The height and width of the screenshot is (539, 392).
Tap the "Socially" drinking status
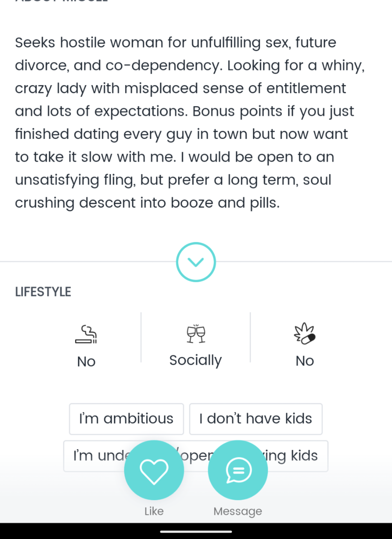(196, 360)
